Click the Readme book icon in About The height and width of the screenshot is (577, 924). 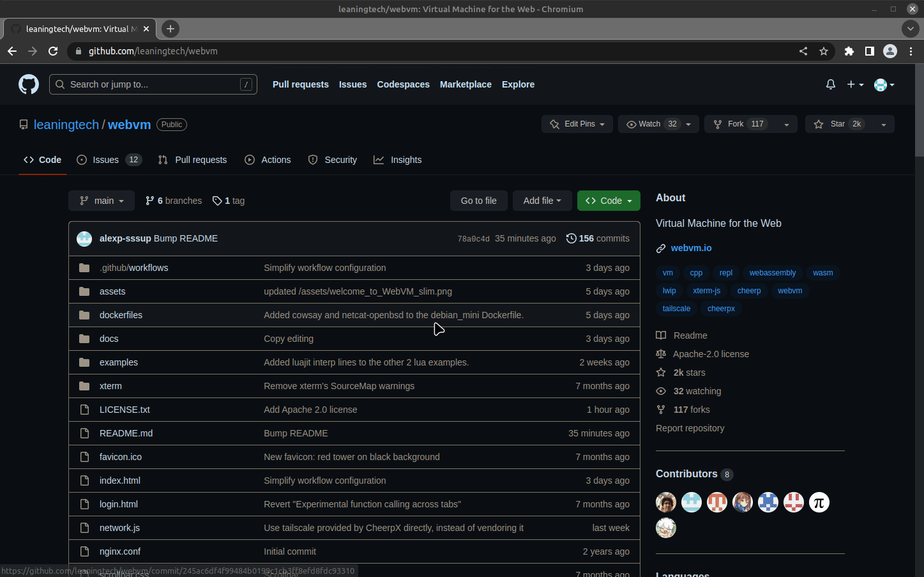tap(661, 335)
